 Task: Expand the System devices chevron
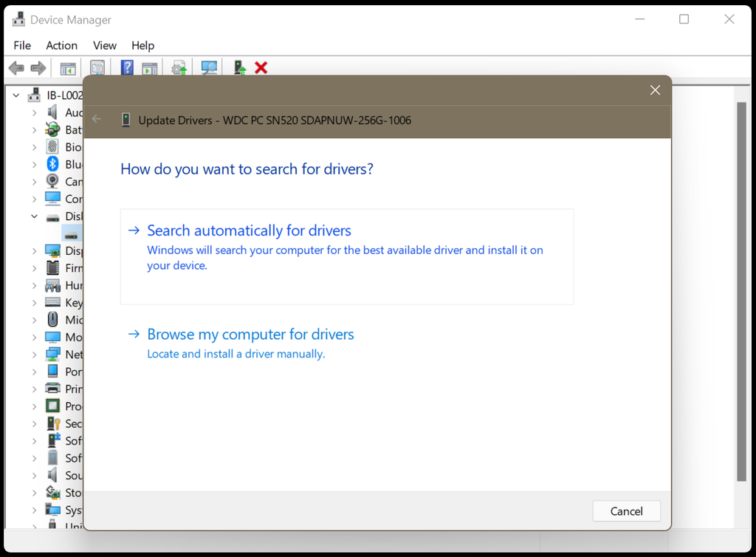(34, 510)
